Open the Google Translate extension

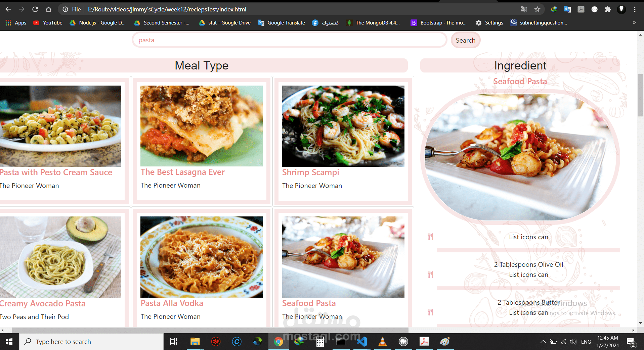568,9
